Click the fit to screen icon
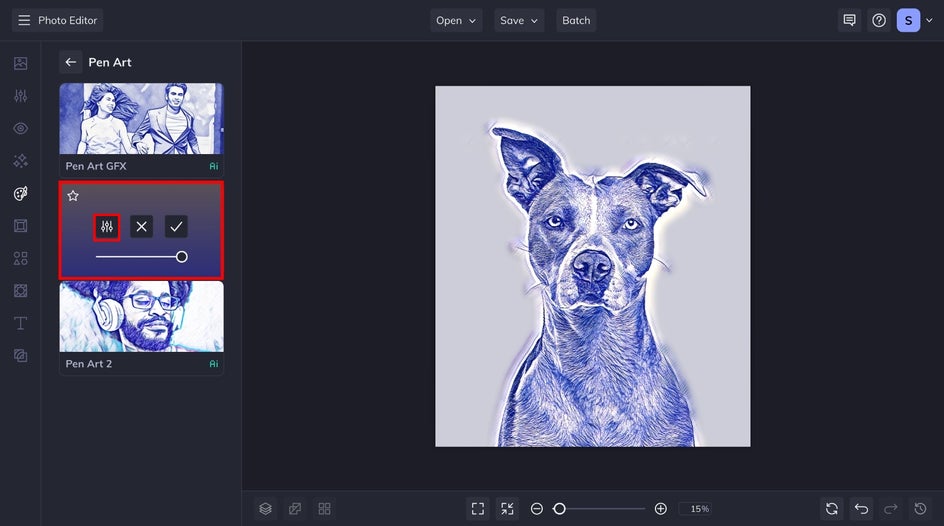The image size is (944, 526). coord(478,509)
